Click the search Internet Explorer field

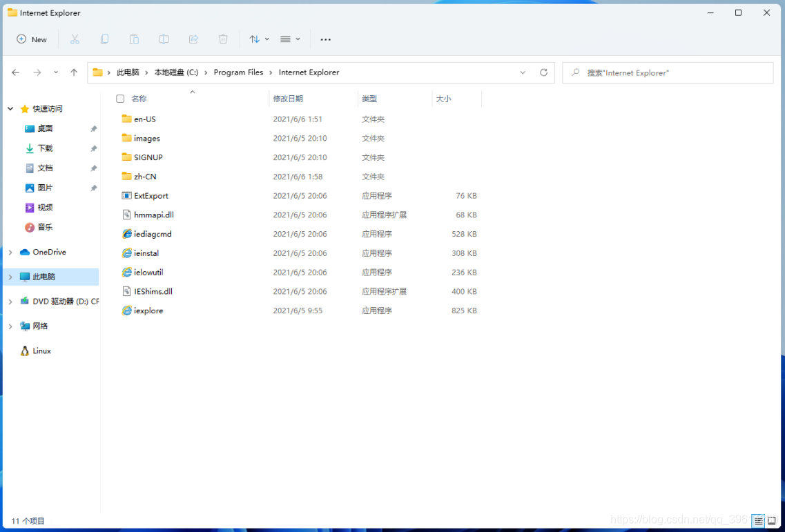coord(668,72)
